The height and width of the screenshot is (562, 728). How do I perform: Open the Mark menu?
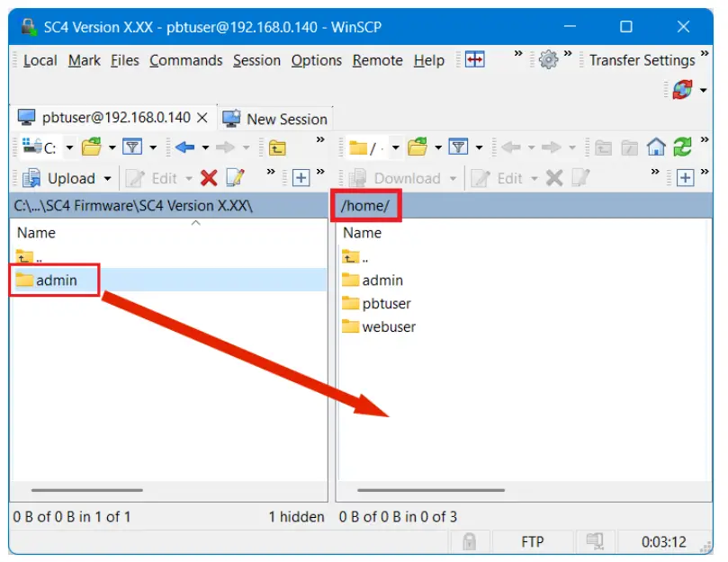(x=84, y=60)
